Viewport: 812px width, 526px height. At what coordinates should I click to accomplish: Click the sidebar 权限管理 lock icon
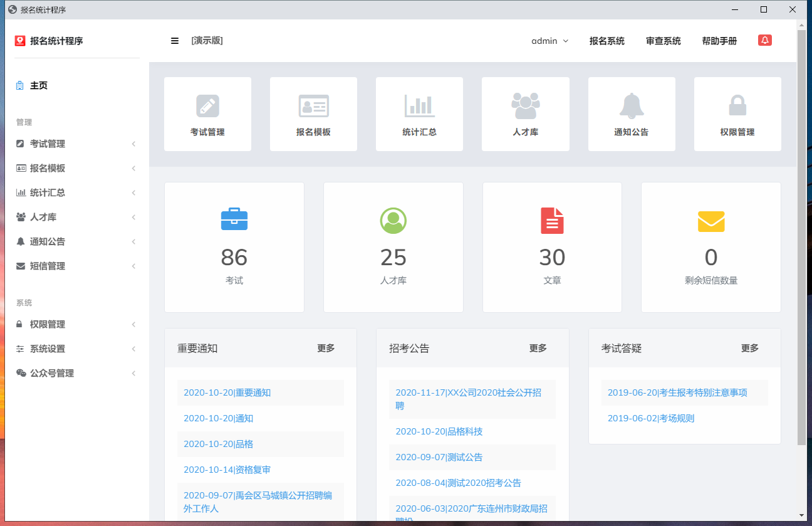point(19,324)
